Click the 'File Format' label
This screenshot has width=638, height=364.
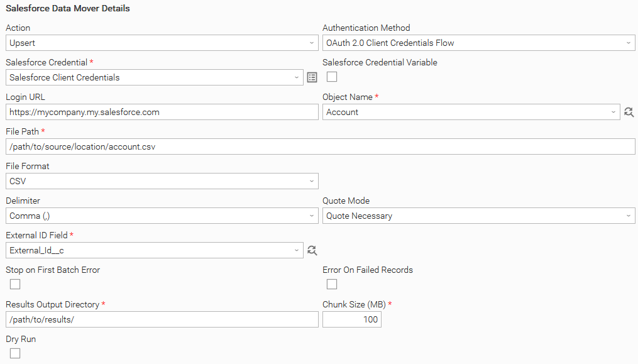pyautogui.click(x=27, y=166)
